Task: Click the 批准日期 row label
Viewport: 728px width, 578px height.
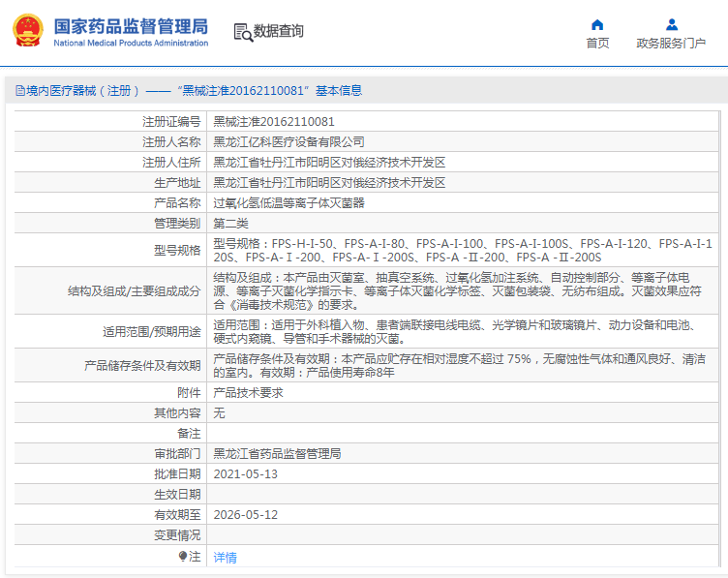Action: [x=177, y=474]
